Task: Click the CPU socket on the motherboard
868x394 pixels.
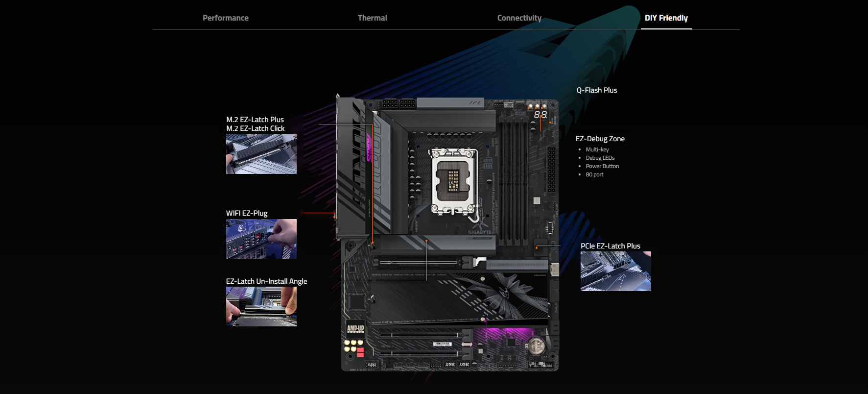Action: (x=453, y=181)
